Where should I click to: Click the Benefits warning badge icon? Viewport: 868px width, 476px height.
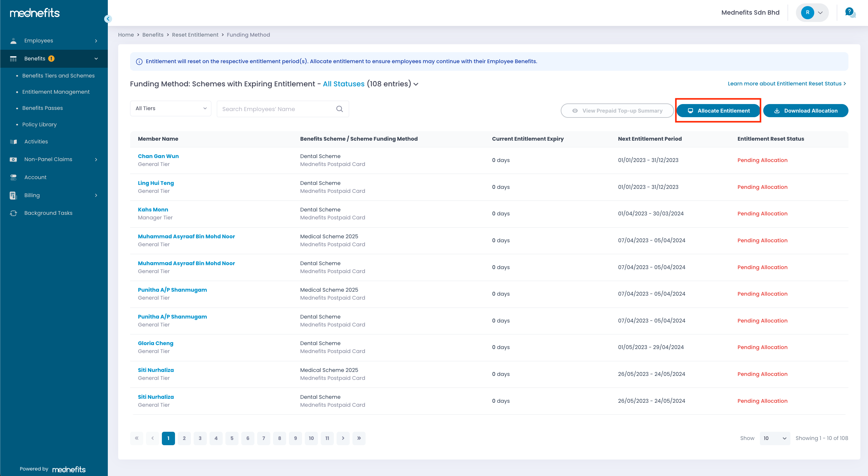pyautogui.click(x=51, y=59)
